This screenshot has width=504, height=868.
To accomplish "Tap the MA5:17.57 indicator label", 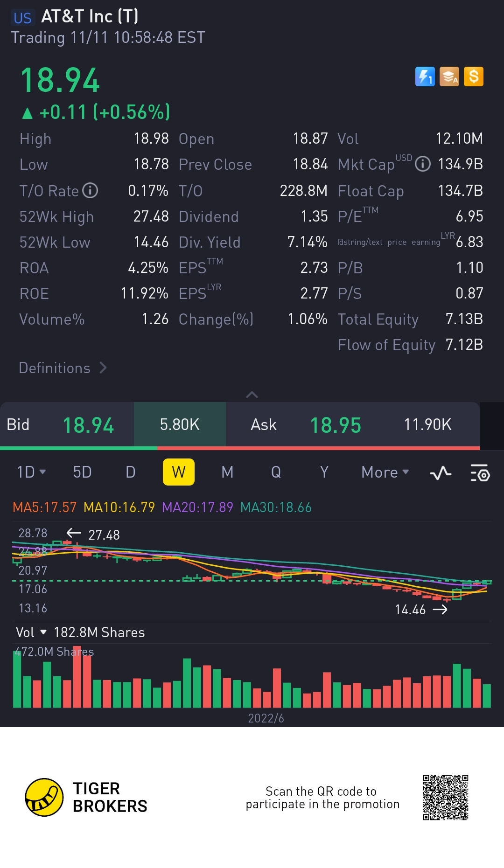I will (x=44, y=507).
